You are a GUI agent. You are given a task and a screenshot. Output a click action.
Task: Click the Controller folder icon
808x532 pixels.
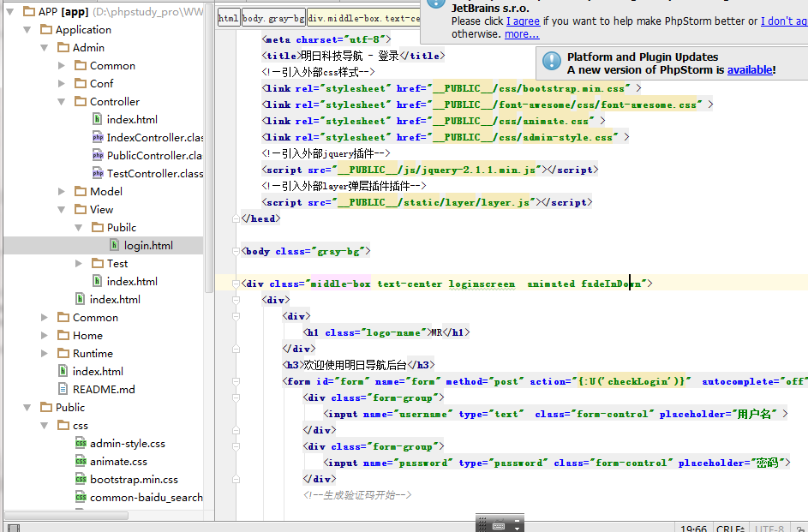[x=81, y=101]
